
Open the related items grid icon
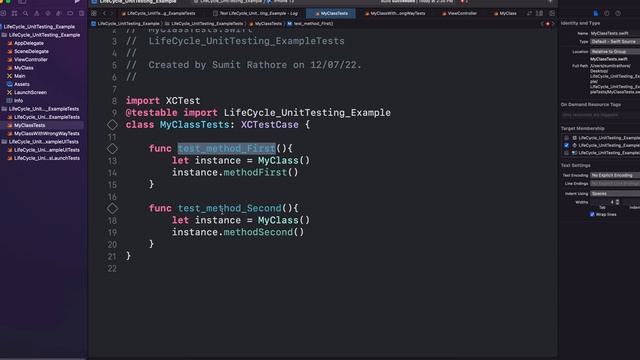pyautogui.click(x=94, y=13)
